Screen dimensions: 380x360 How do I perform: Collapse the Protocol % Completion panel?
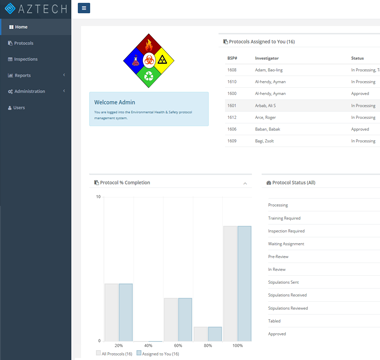245,183
